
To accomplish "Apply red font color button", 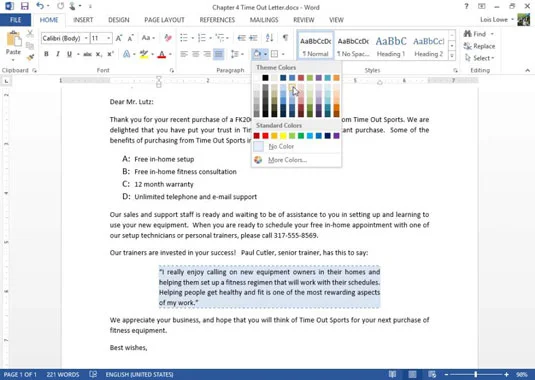I will click(162, 54).
